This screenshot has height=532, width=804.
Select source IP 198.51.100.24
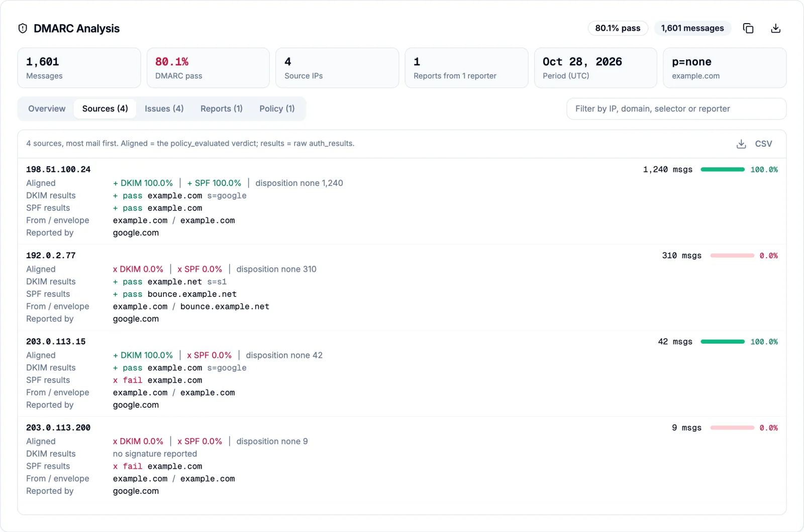point(58,170)
